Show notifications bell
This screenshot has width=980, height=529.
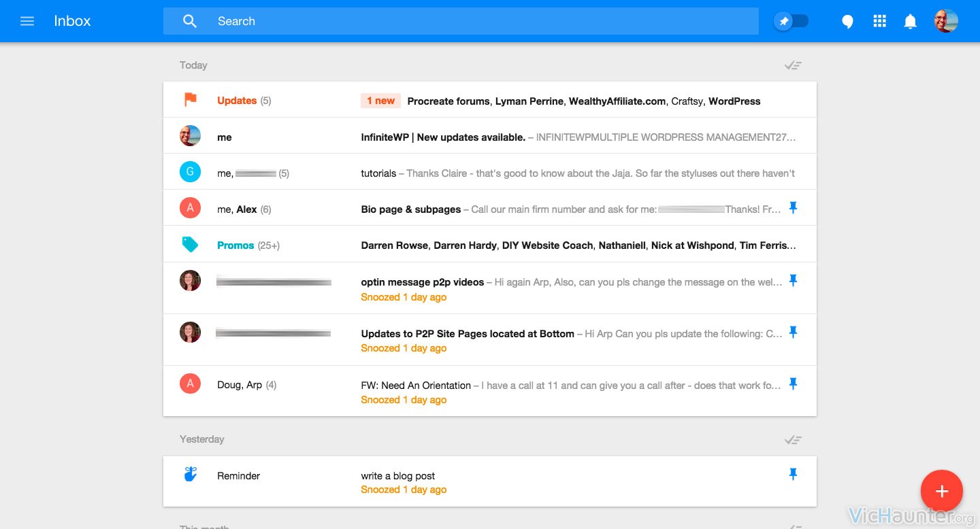(x=910, y=22)
